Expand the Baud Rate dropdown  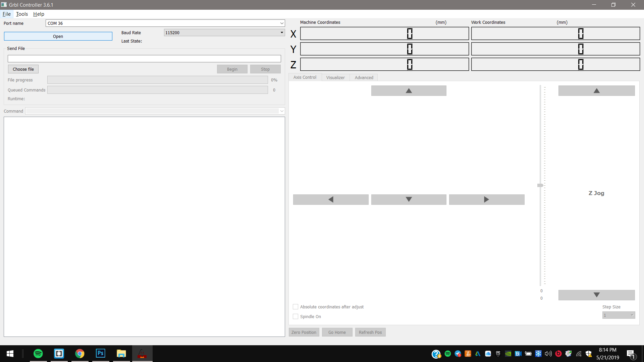(x=282, y=33)
